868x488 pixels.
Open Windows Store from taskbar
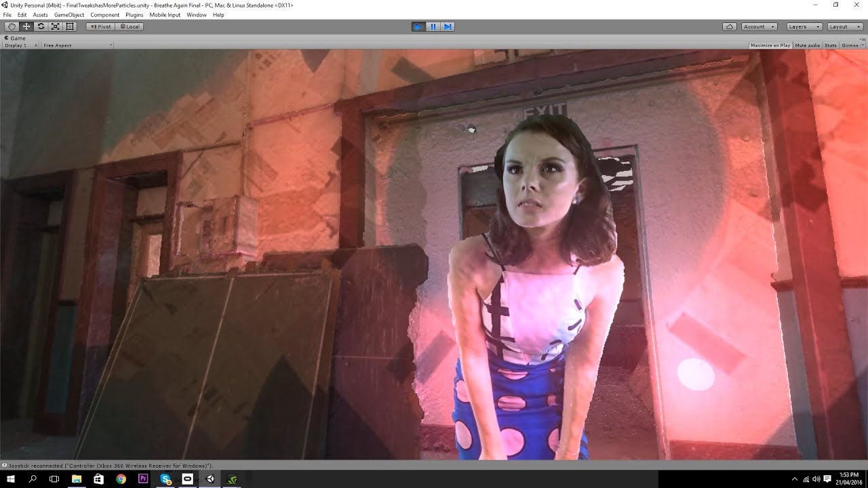coord(99,479)
